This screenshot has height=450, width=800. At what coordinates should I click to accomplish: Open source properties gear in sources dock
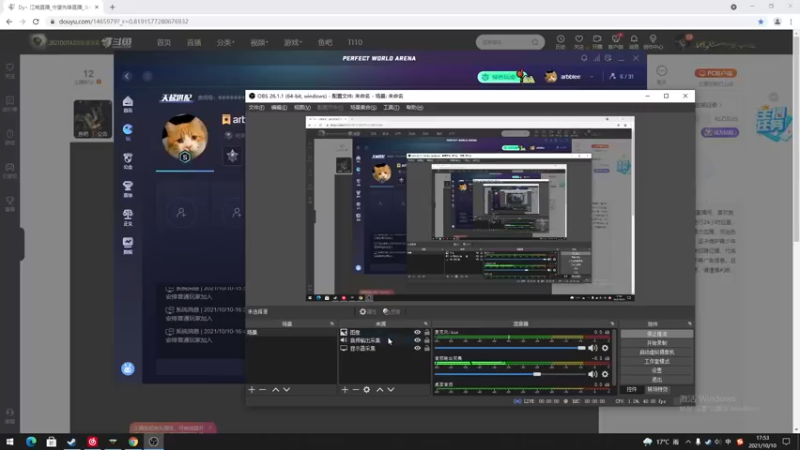[367, 389]
